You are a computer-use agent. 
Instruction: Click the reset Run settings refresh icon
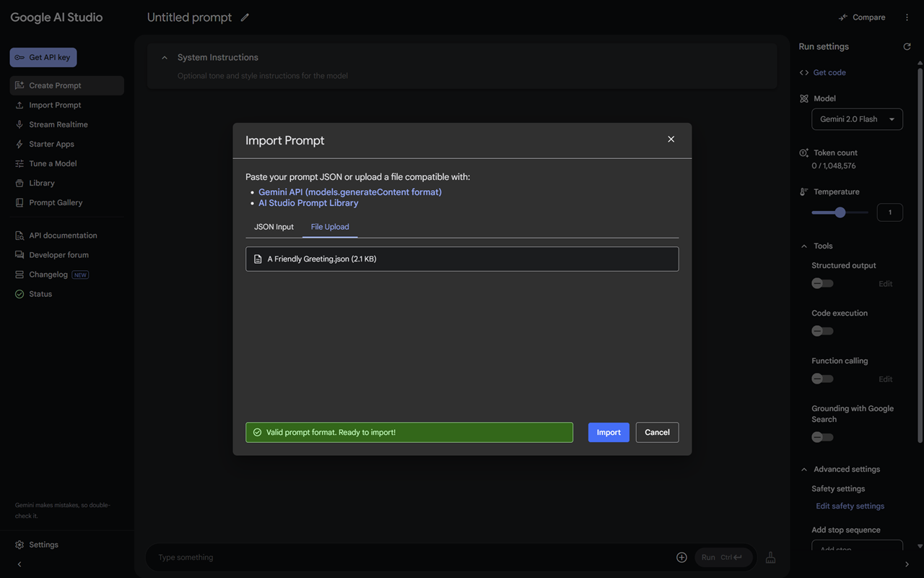pyautogui.click(x=907, y=46)
